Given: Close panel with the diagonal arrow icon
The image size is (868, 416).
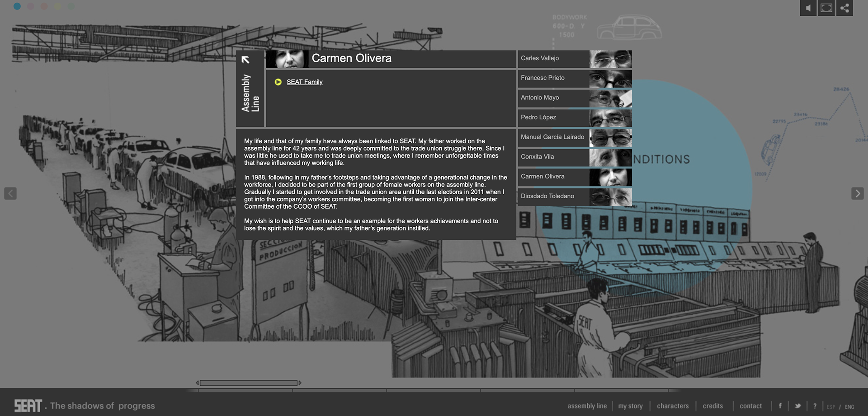Looking at the screenshot, I should pyautogui.click(x=245, y=60).
